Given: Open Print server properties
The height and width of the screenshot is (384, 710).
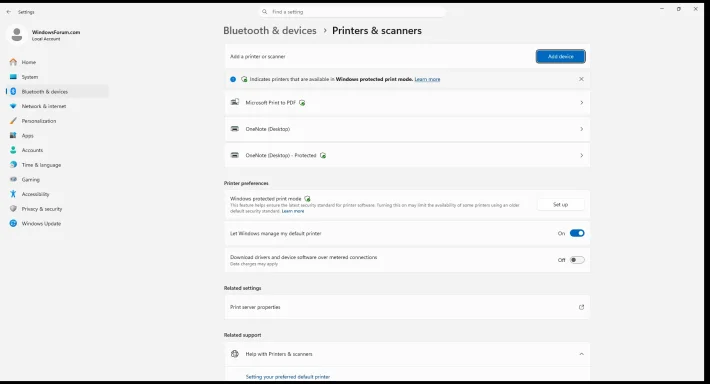Looking at the screenshot, I should pyautogui.click(x=407, y=307).
